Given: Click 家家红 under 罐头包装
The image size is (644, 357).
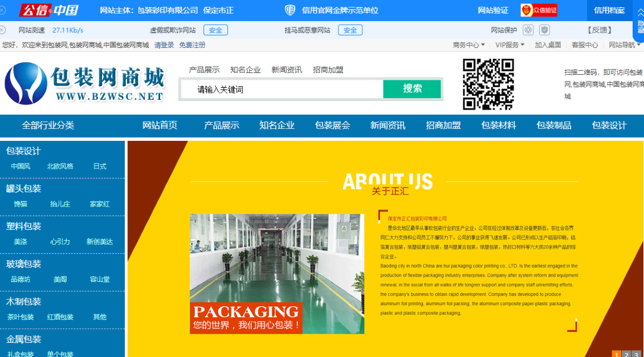Looking at the screenshot, I should pos(100,204).
